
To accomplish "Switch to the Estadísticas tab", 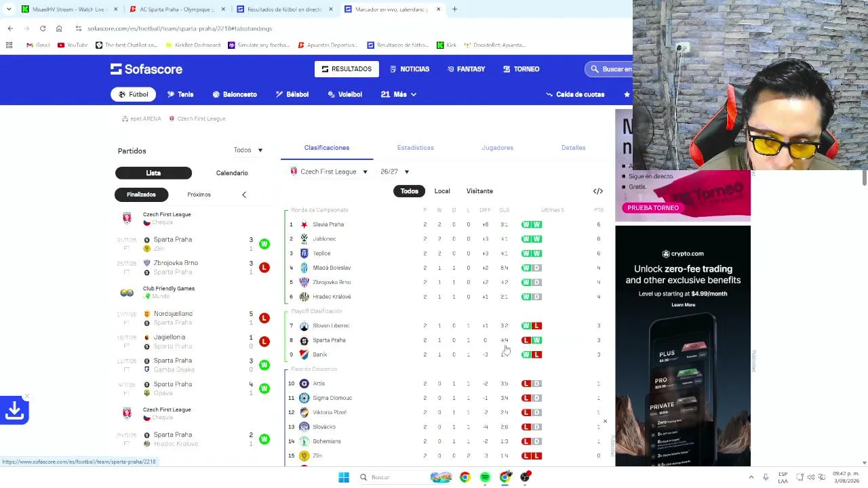I will point(416,148).
